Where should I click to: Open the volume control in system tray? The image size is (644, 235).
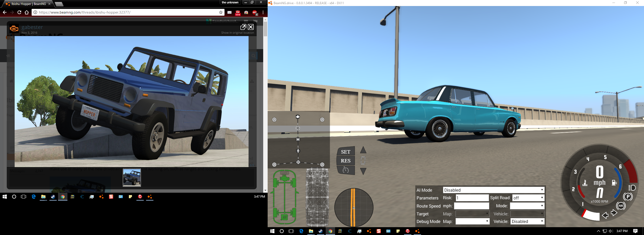(x=611, y=231)
